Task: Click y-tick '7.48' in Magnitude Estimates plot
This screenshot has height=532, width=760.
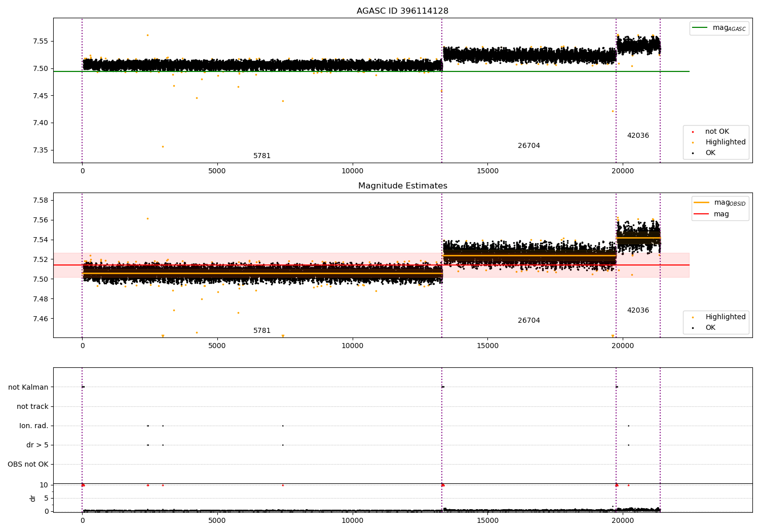Action: [x=41, y=299]
